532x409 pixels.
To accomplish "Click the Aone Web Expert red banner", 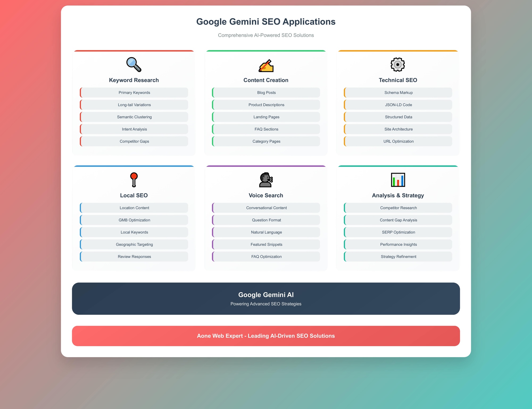I will coord(266,336).
